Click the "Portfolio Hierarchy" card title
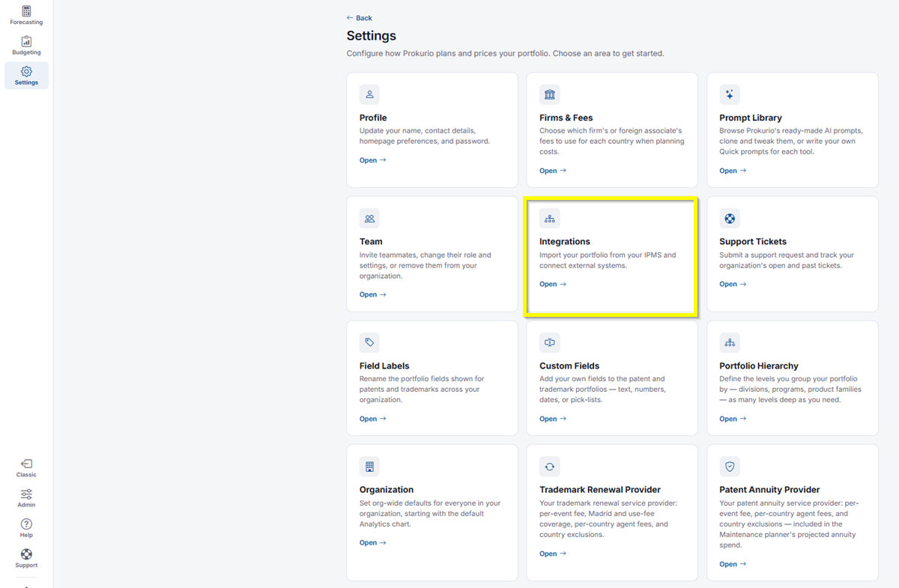This screenshot has width=899, height=588. tap(759, 366)
